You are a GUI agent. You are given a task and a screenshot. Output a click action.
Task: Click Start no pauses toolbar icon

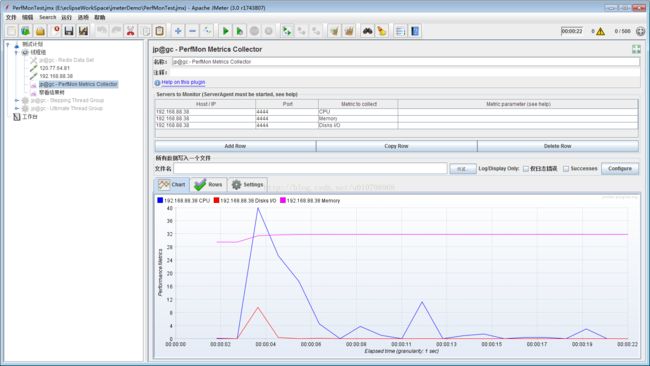[240, 31]
